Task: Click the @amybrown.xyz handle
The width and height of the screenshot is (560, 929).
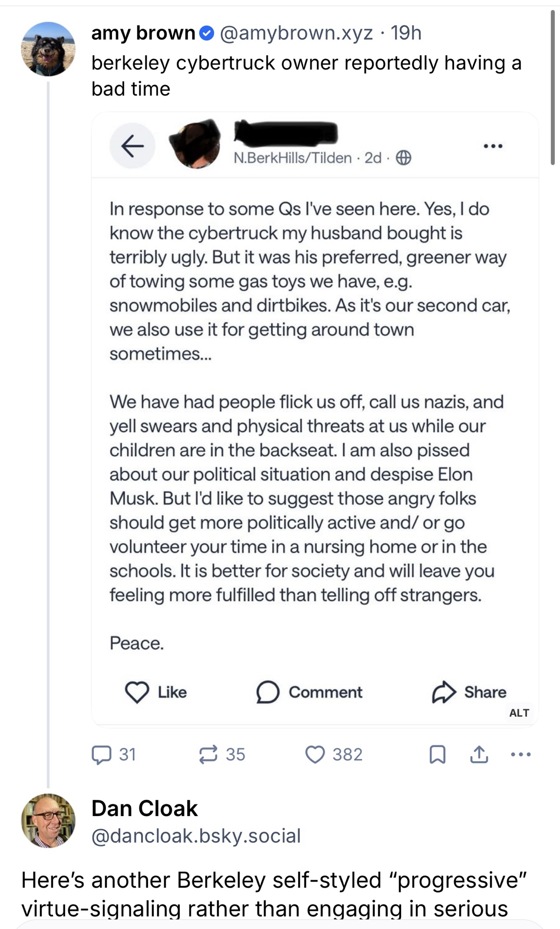Action: 296,33
